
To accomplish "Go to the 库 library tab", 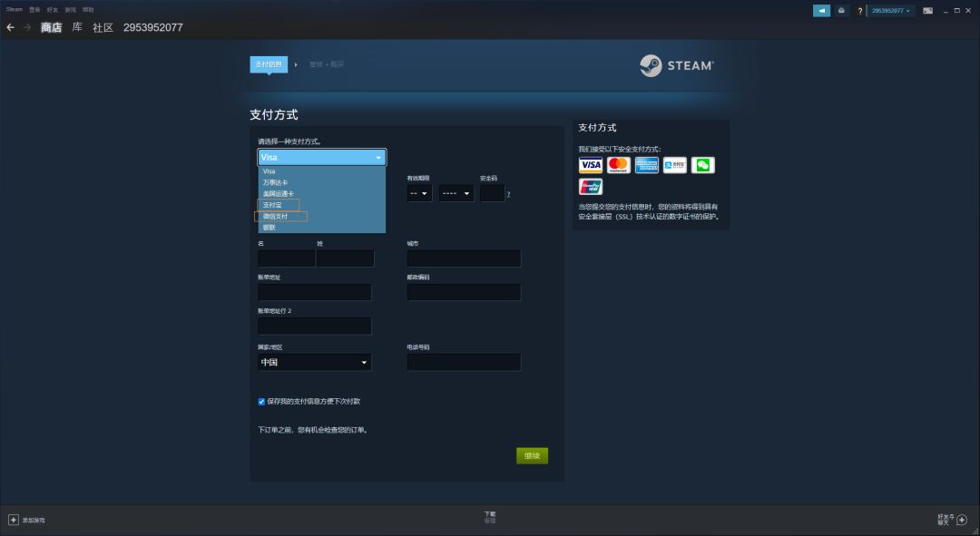I will pos(77,27).
